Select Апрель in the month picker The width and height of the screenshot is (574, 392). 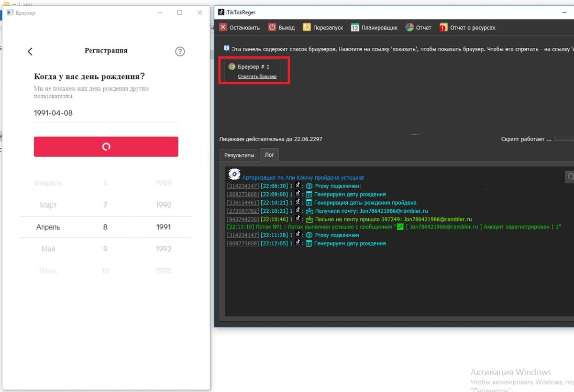pos(48,227)
